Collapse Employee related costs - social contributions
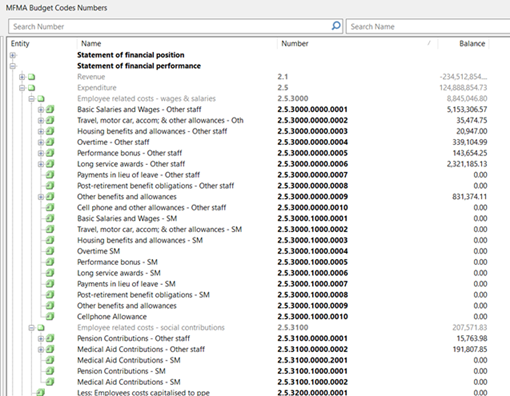Viewport: 510px width, 396px height. click(x=31, y=328)
